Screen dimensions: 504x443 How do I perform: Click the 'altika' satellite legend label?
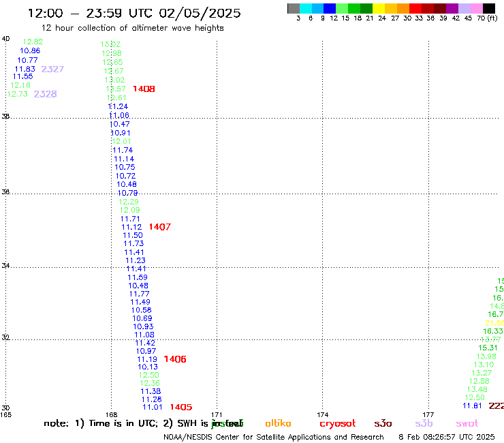278,423
